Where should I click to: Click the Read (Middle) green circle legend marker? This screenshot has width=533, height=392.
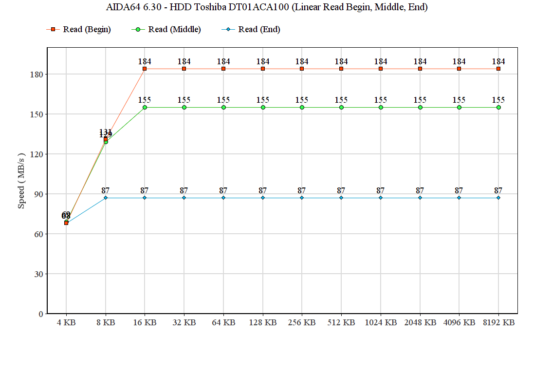pos(138,30)
